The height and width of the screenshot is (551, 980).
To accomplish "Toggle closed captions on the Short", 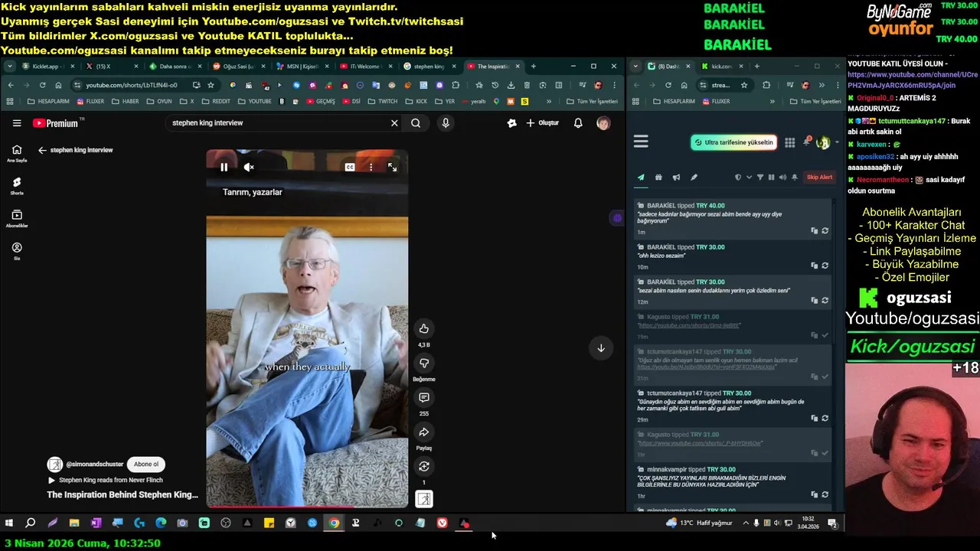I will (x=350, y=167).
